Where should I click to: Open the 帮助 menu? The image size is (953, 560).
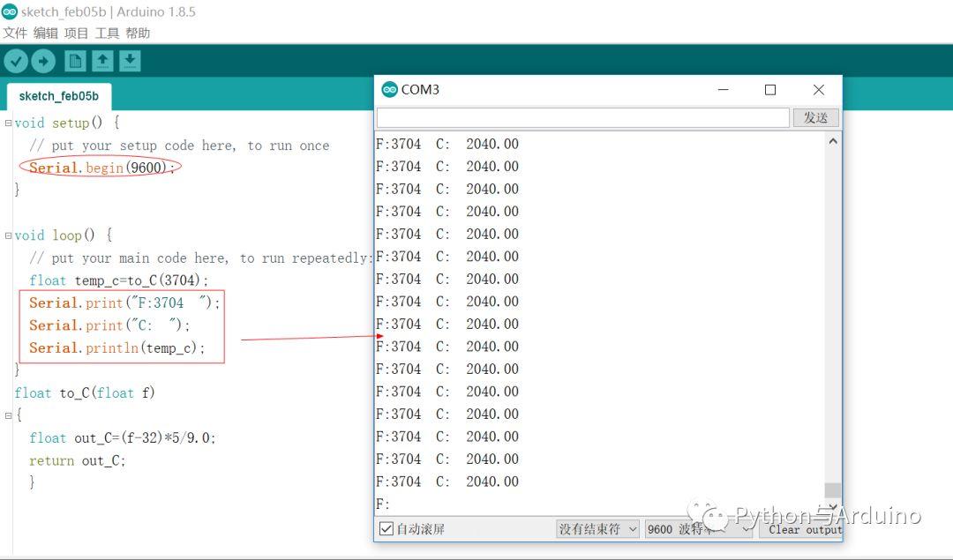click(x=138, y=33)
